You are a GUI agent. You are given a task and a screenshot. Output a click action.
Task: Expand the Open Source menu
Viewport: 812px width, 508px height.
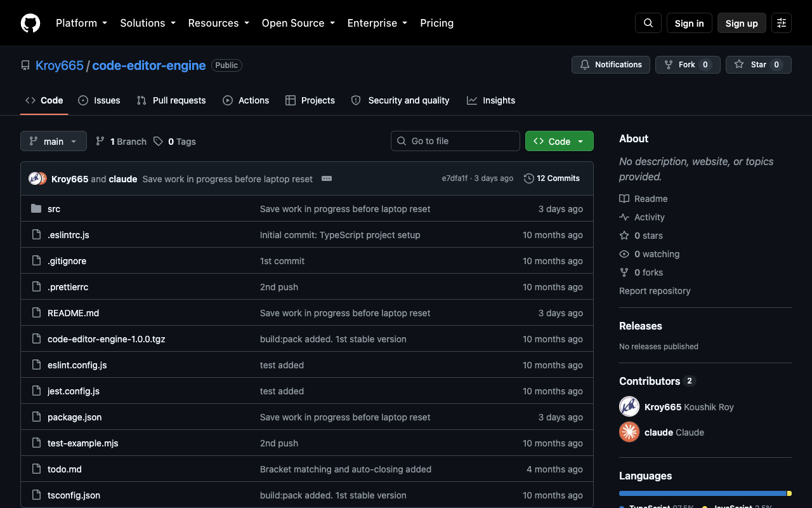(x=298, y=23)
